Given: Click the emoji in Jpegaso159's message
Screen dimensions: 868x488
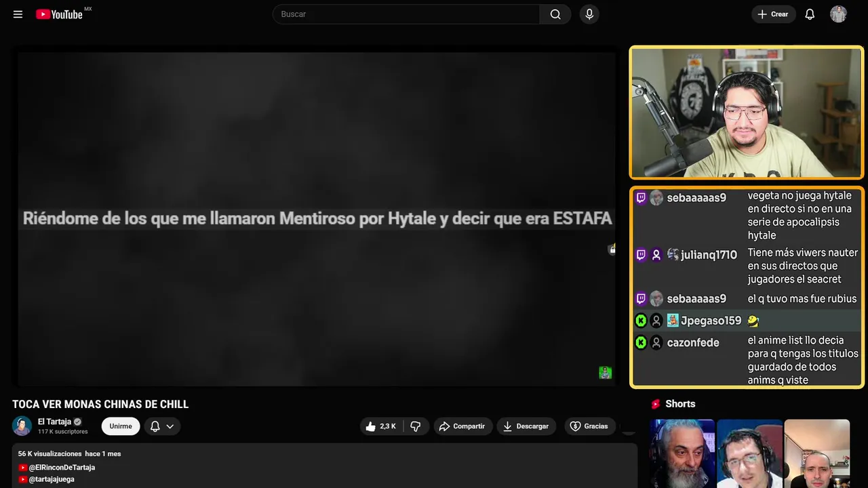Looking at the screenshot, I should coord(753,321).
